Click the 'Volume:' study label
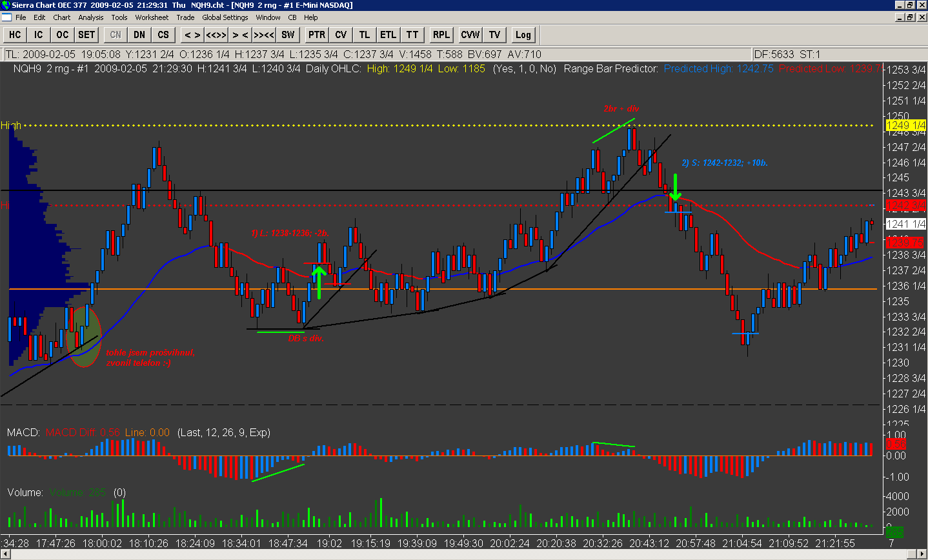Screen dimensions: 928x560 (x=25, y=492)
